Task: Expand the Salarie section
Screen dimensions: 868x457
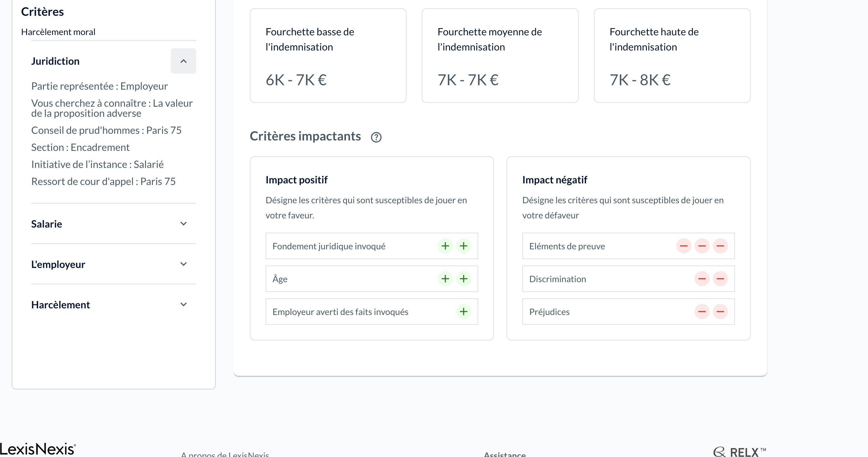Action: [183, 223]
